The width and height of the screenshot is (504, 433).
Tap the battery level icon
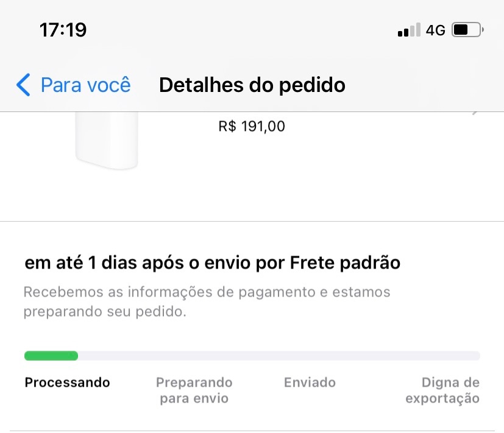[x=467, y=29]
